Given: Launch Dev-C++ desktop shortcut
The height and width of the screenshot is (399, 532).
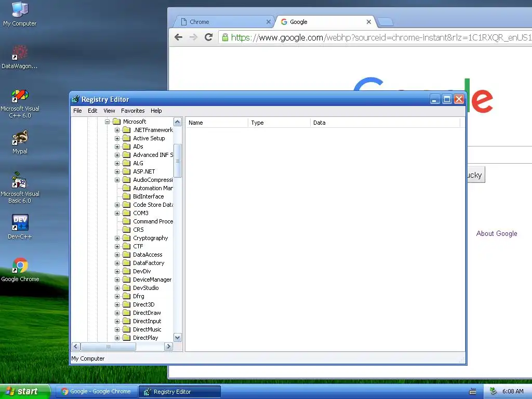Looking at the screenshot, I should pyautogui.click(x=20, y=227).
